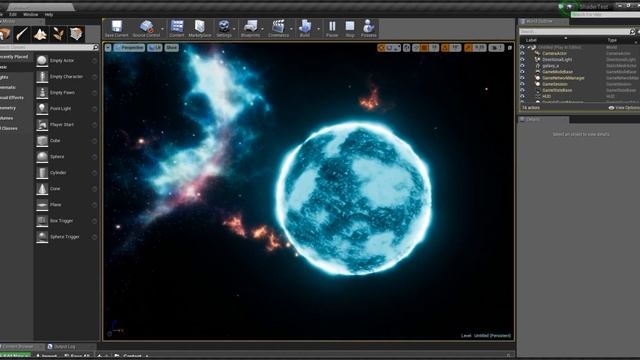Open View Options in World Outliner
The image size is (640, 360).
(x=624, y=108)
